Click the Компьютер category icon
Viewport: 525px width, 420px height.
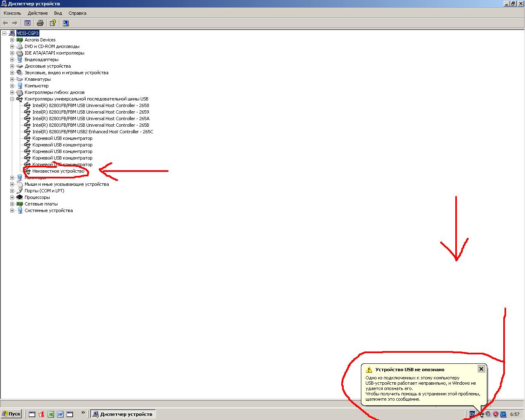pos(19,86)
